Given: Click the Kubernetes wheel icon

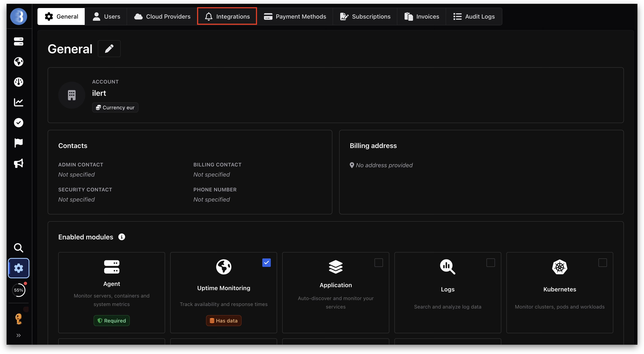Looking at the screenshot, I should [560, 267].
